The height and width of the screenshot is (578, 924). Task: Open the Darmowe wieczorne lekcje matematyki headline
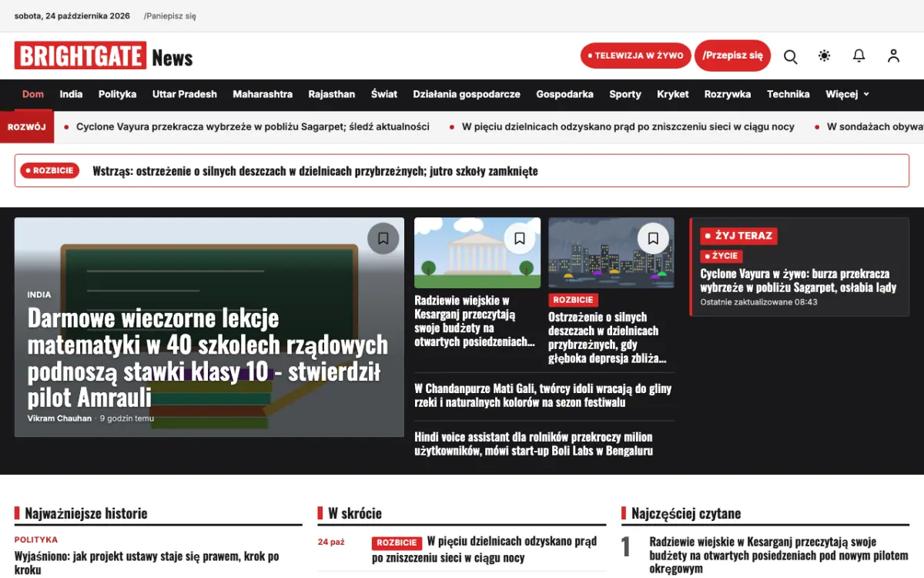pyautogui.click(x=208, y=358)
